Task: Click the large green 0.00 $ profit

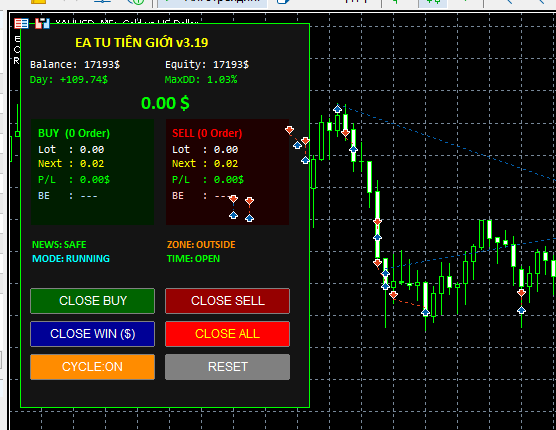Action: 165,103
